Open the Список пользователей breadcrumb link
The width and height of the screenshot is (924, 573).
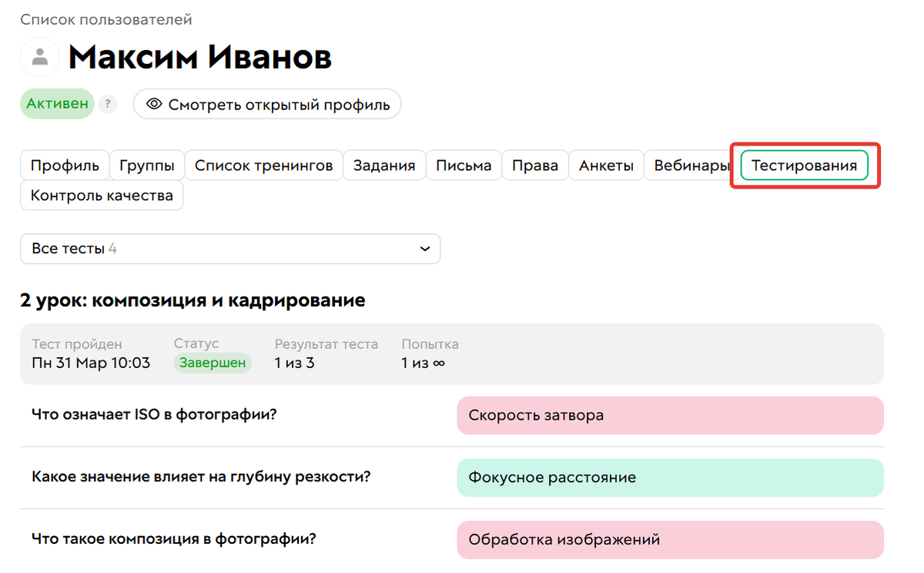(x=105, y=19)
